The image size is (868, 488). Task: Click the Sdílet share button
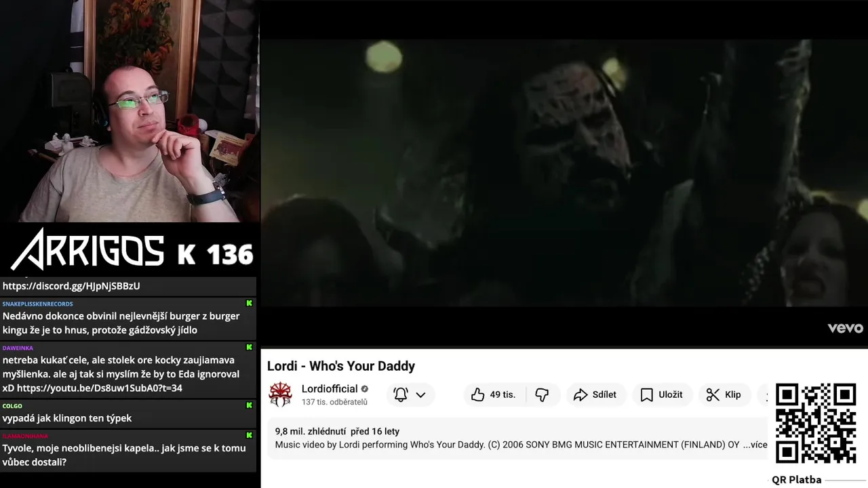595,394
